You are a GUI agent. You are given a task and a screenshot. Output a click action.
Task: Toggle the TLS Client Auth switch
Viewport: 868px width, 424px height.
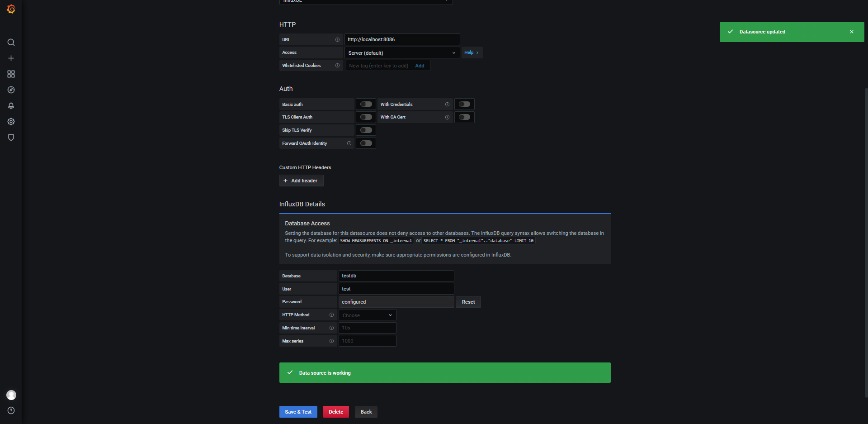[366, 117]
